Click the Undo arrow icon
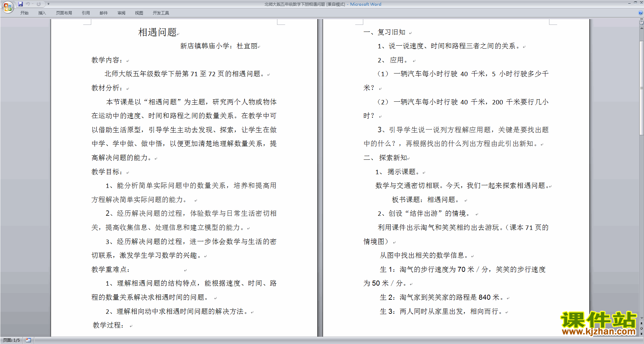Viewport: 644px width, 344px height. pos(28,4)
